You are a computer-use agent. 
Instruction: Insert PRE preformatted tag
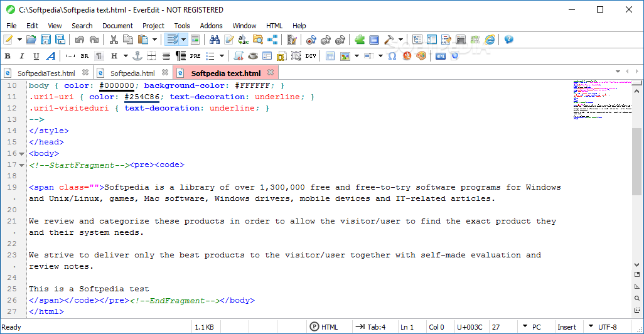click(x=195, y=56)
